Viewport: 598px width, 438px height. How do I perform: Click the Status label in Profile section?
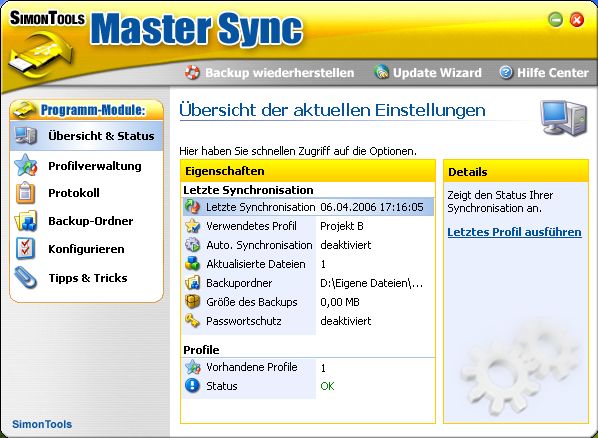[222, 386]
